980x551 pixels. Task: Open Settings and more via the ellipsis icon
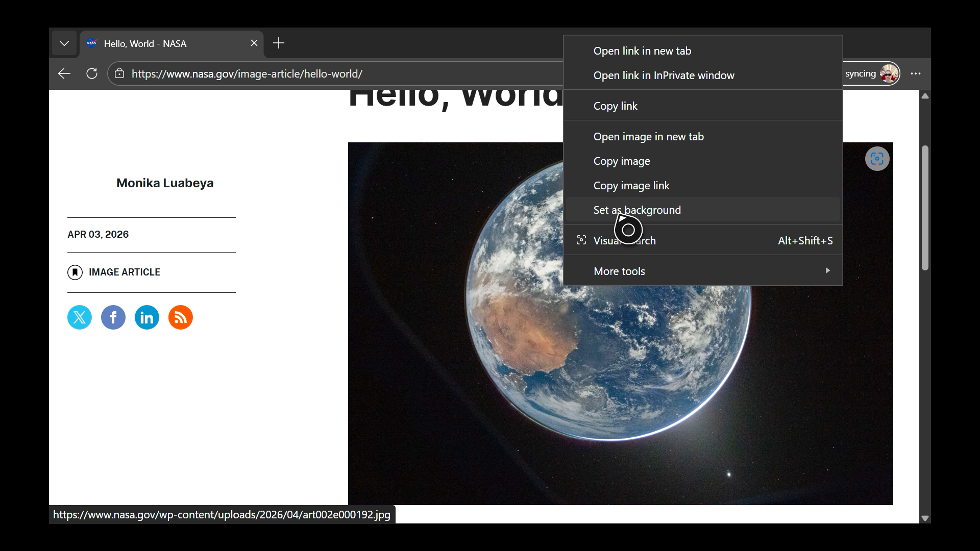coord(915,73)
